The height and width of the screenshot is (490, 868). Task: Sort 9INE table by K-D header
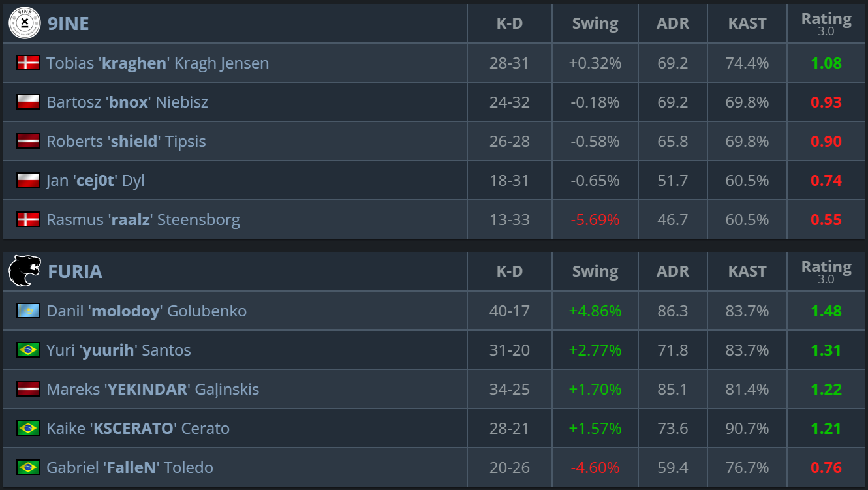pyautogui.click(x=510, y=23)
